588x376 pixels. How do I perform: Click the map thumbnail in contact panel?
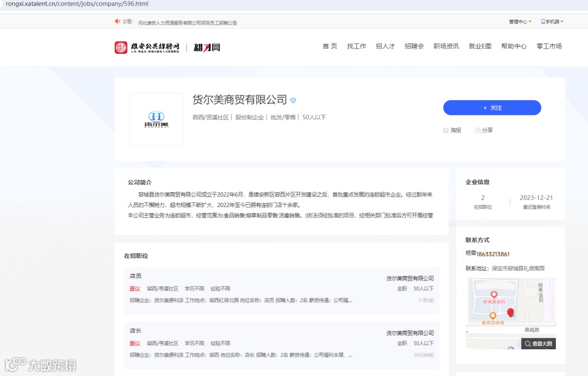[511, 314]
